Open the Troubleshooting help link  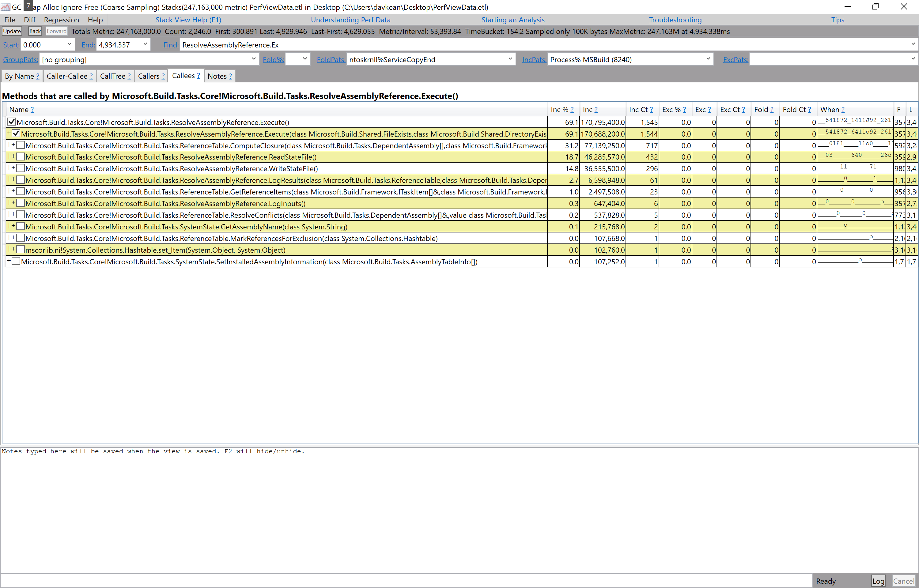pyautogui.click(x=675, y=20)
